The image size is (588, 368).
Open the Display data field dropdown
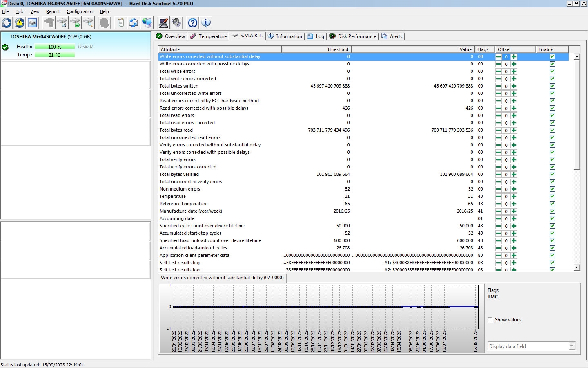(572, 346)
